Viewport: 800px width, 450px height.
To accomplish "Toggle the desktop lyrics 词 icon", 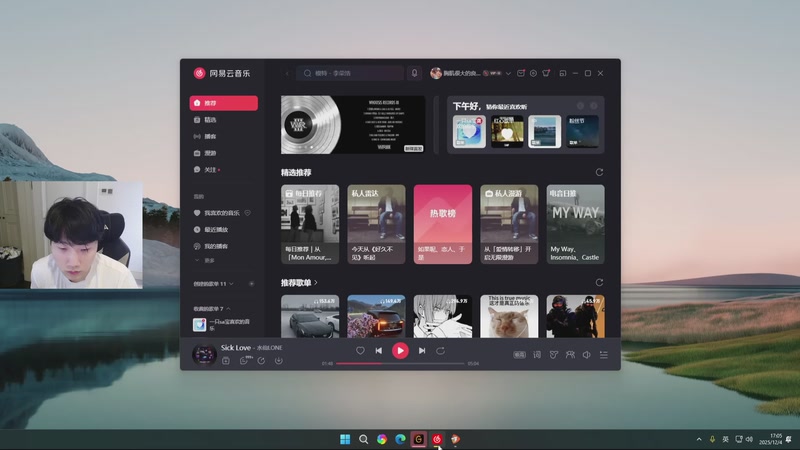I will tap(537, 355).
